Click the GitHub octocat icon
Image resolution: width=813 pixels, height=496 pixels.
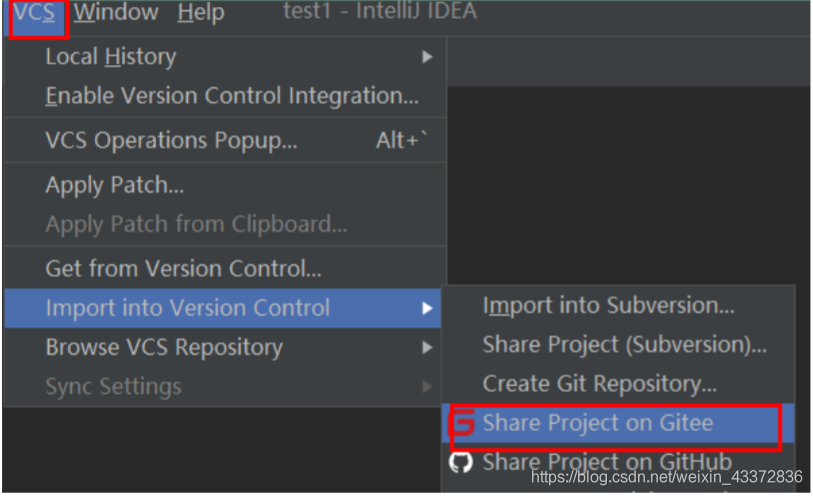click(461, 463)
